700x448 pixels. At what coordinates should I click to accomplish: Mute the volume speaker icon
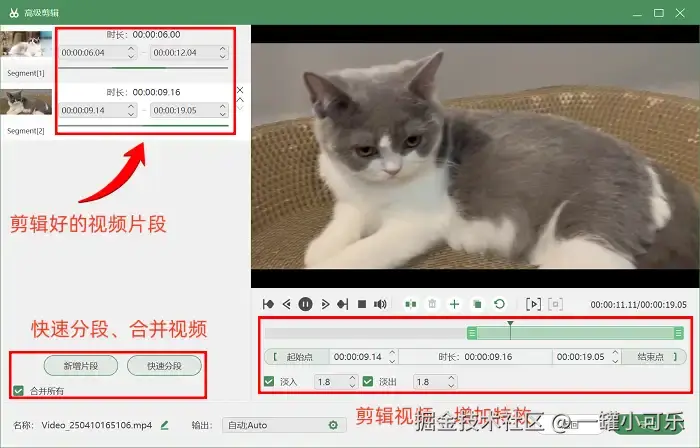(380, 304)
